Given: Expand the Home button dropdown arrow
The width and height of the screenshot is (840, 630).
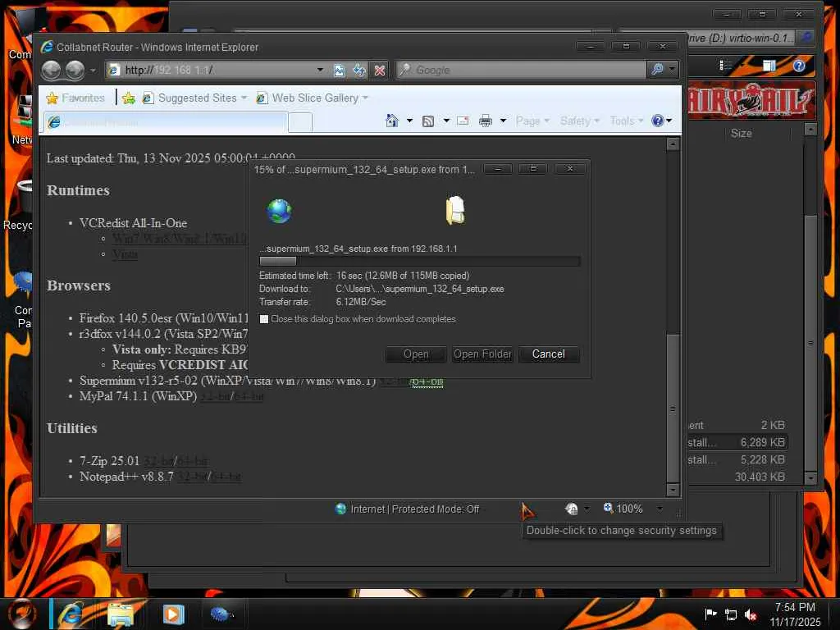Looking at the screenshot, I should point(409,121).
